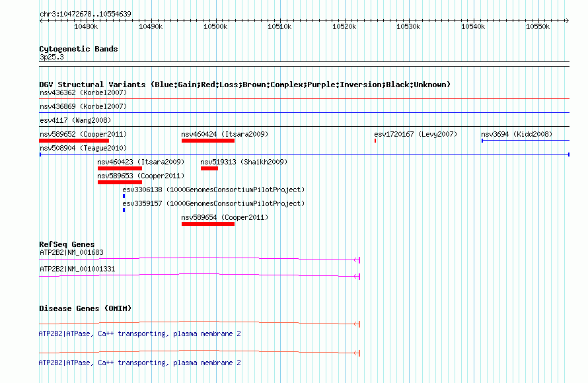Select the esv4117 (Wang2008) variant label

click(x=75, y=120)
